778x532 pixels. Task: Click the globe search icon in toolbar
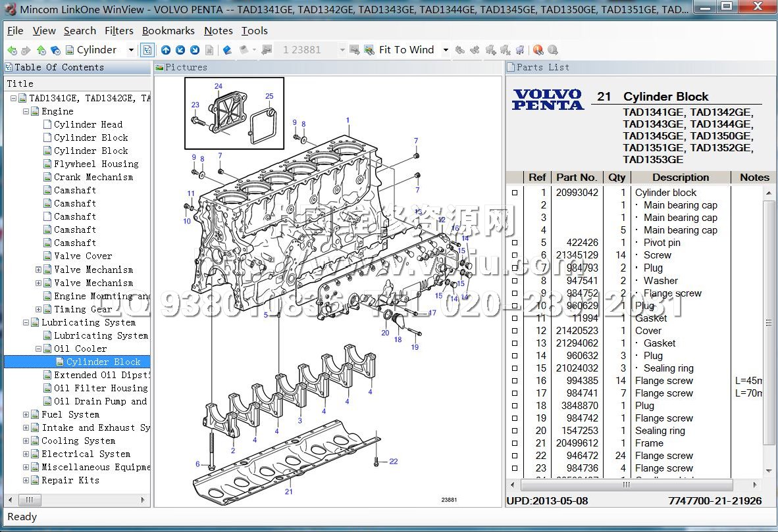538,50
